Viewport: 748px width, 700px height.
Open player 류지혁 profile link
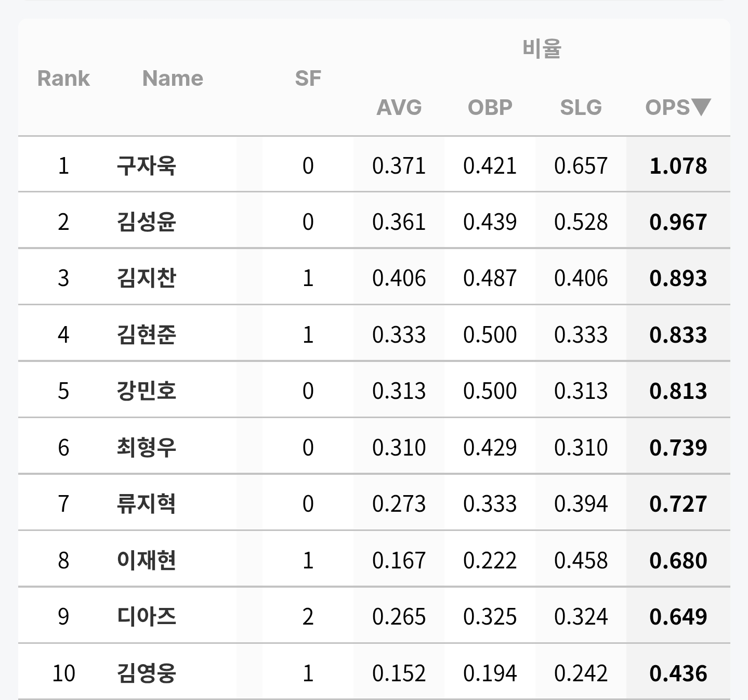147,503
